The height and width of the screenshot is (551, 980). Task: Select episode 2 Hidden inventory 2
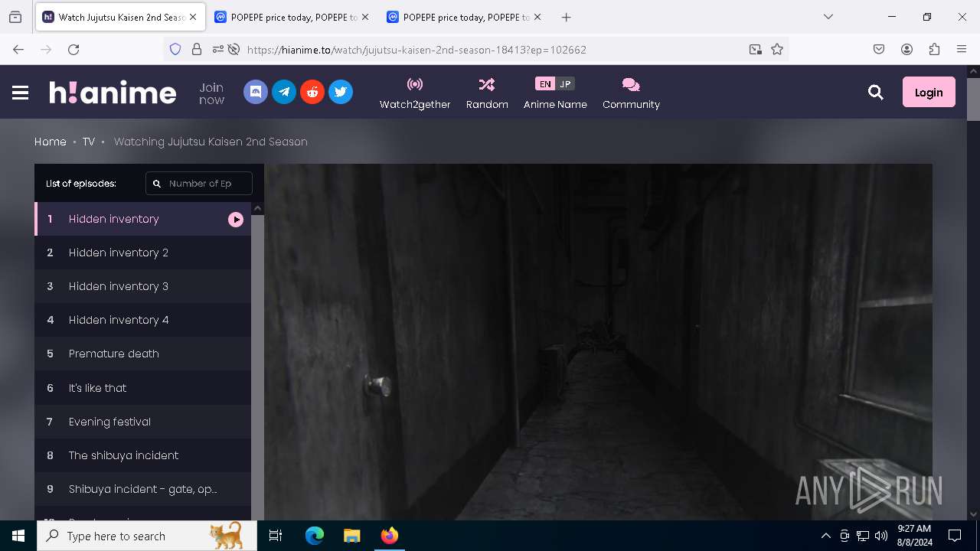point(143,253)
